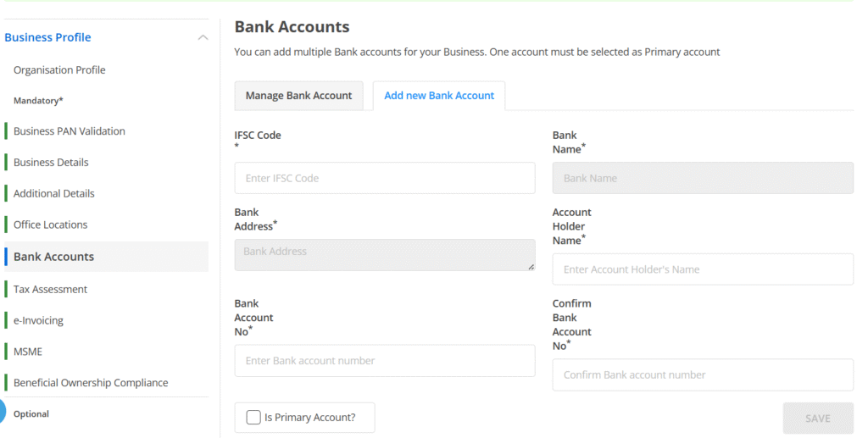The image size is (868, 438).
Task: Click the Bank Address text area
Action: [385, 255]
